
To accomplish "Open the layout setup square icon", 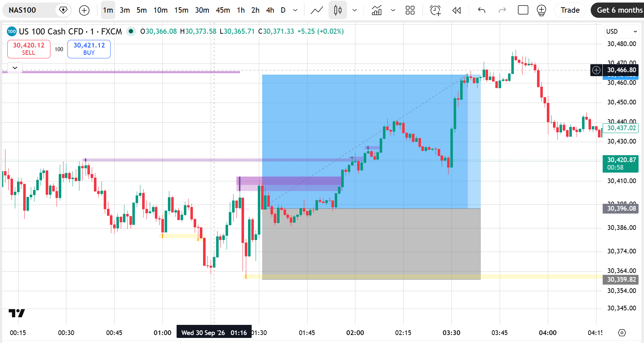I will point(523,10).
